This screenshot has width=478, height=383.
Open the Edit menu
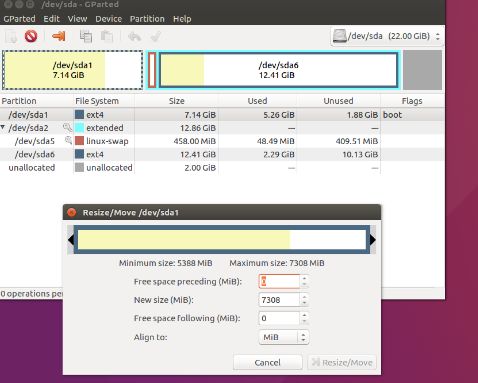pyautogui.click(x=52, y=19)
